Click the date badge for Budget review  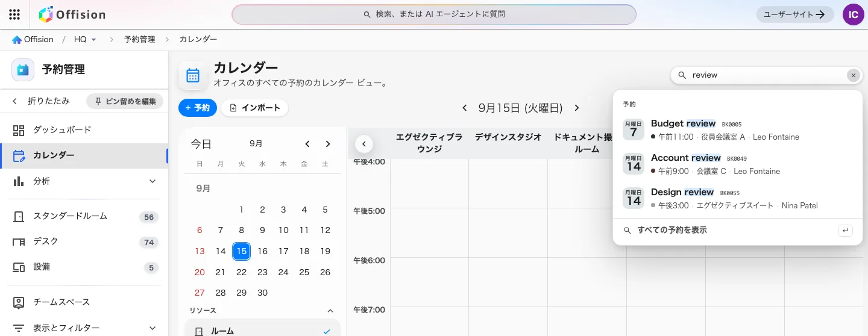[x=634, y=129]
